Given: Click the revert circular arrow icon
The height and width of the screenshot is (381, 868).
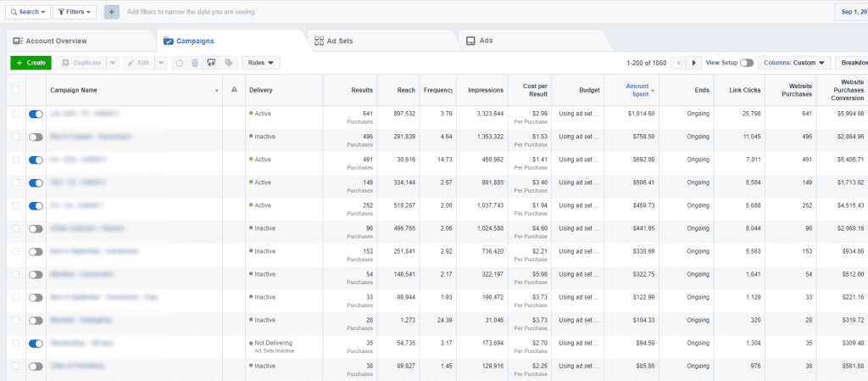Looking at the screenshot, I should [178, 63].
